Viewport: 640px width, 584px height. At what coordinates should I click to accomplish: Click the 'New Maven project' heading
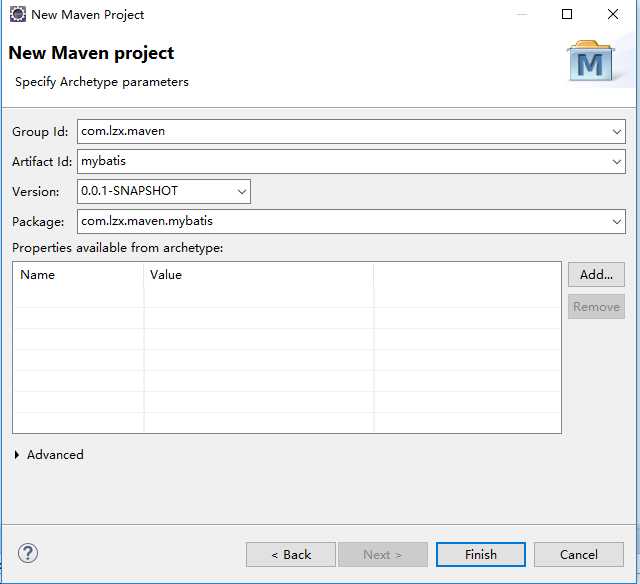tap(91, 53)
